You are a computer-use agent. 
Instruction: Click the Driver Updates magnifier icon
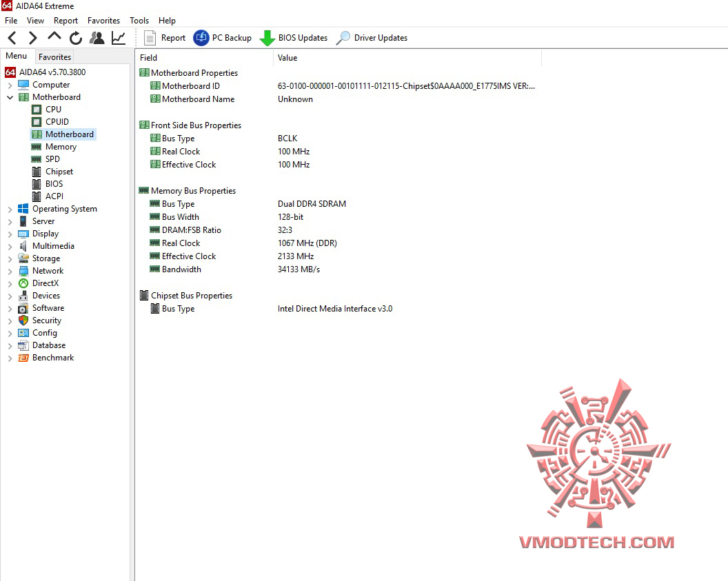pos(343,38)
